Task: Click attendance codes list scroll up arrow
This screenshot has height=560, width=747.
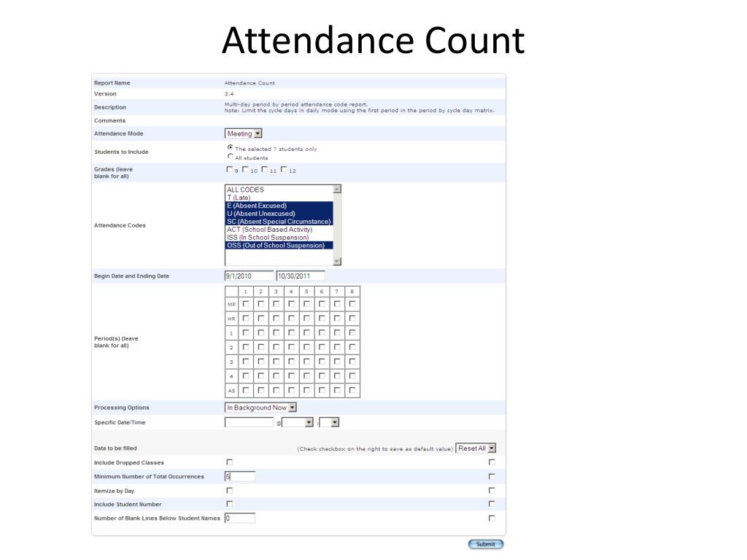Action: pos(337,189)
